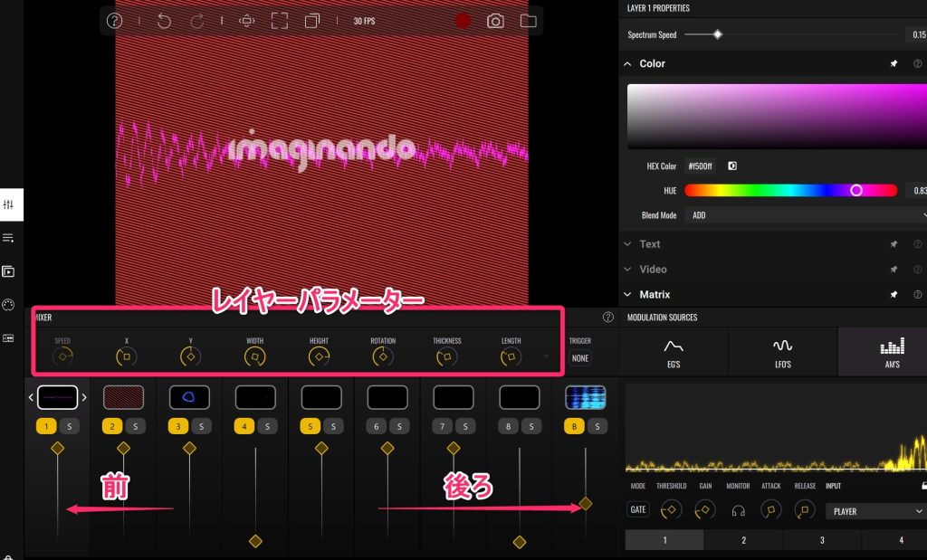Open help question mark in top toolbar
The height and width of the screenshot is (560, 927).
pyautogui.click(x=114, y=21)
